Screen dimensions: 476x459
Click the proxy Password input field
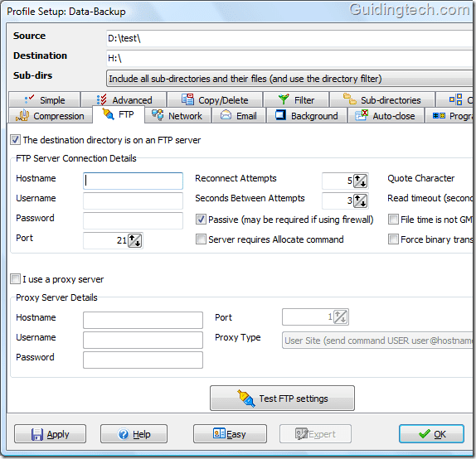pyautogui.click(x=143, y=360)
